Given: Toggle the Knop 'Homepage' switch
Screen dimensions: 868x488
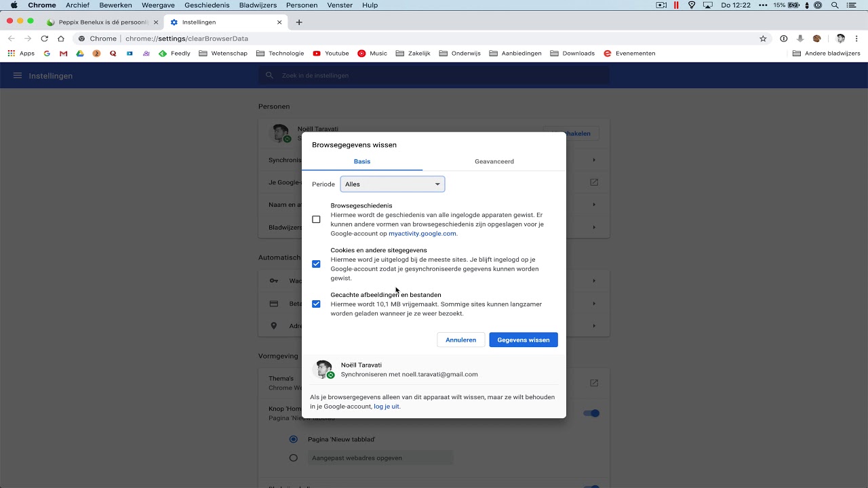Looking at the screenshot, I should [x=591, y=413].
